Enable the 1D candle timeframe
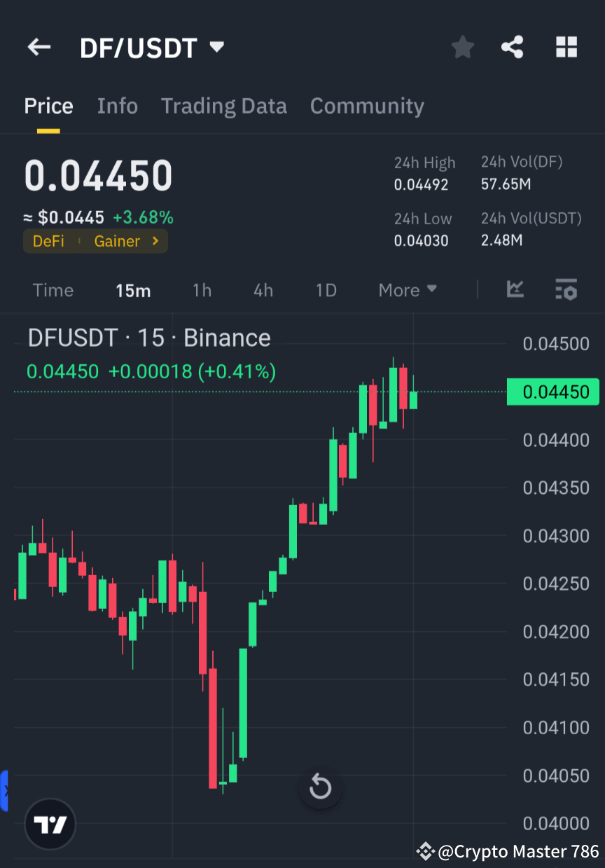The width and height of the screenshot is (605, 868). tap(326, 289)
